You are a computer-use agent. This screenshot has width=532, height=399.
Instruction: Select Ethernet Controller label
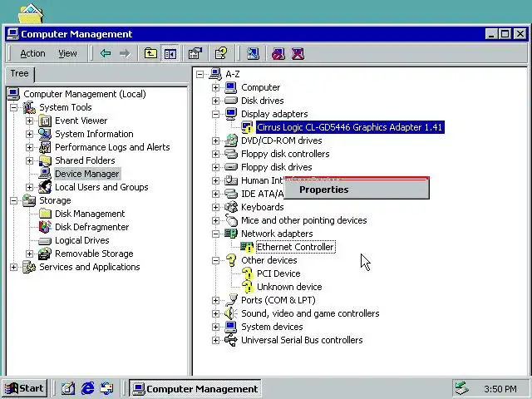tap(296, 247)
